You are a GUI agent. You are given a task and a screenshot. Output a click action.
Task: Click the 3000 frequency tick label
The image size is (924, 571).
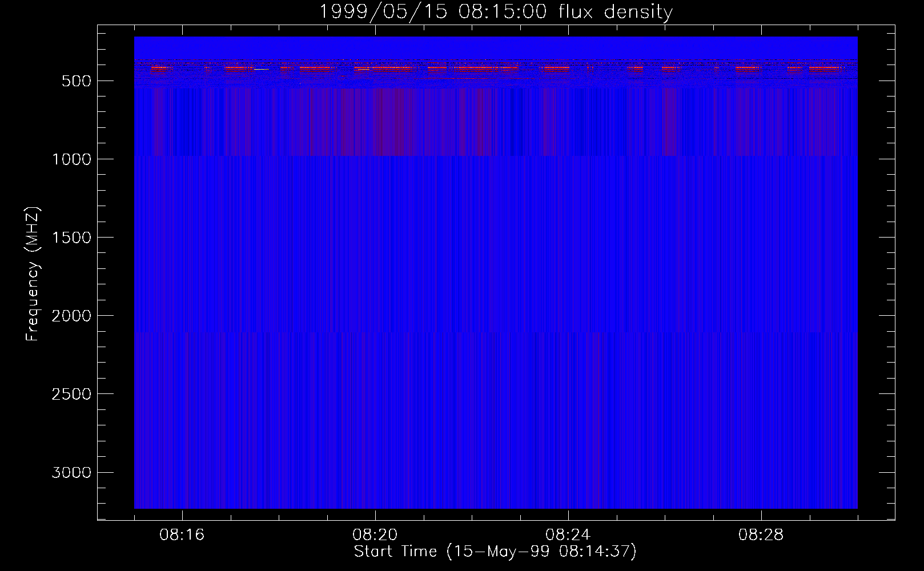click(x=71, y=472)
